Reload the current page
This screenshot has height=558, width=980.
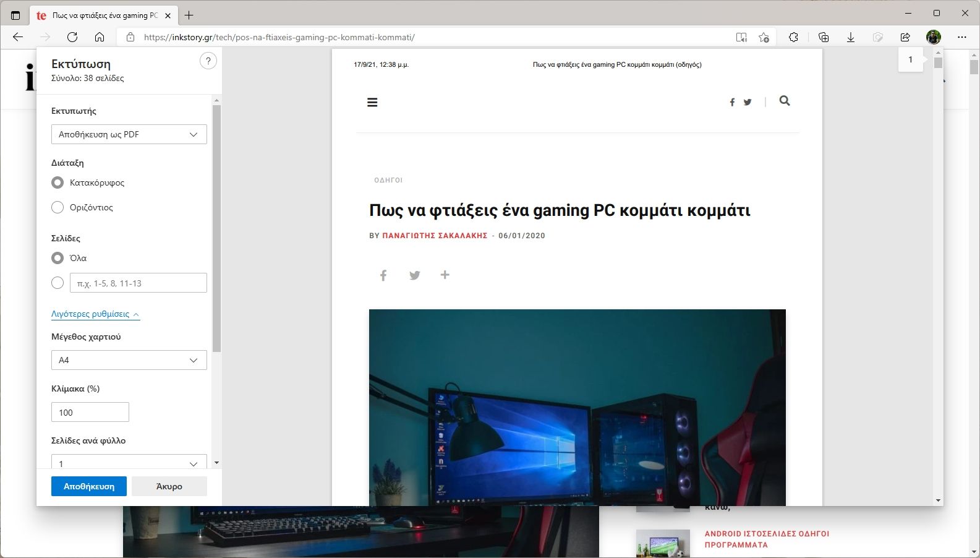[72, 37]
